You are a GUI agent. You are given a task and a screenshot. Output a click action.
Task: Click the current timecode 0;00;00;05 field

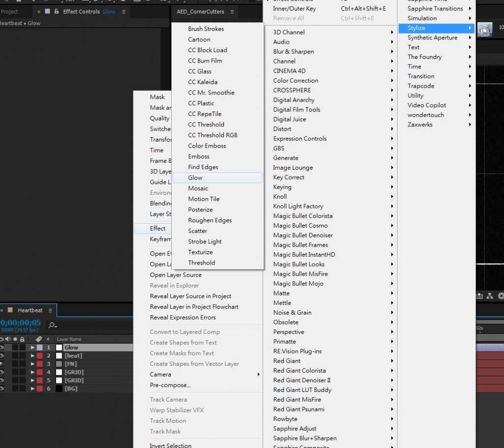(21, 323)
